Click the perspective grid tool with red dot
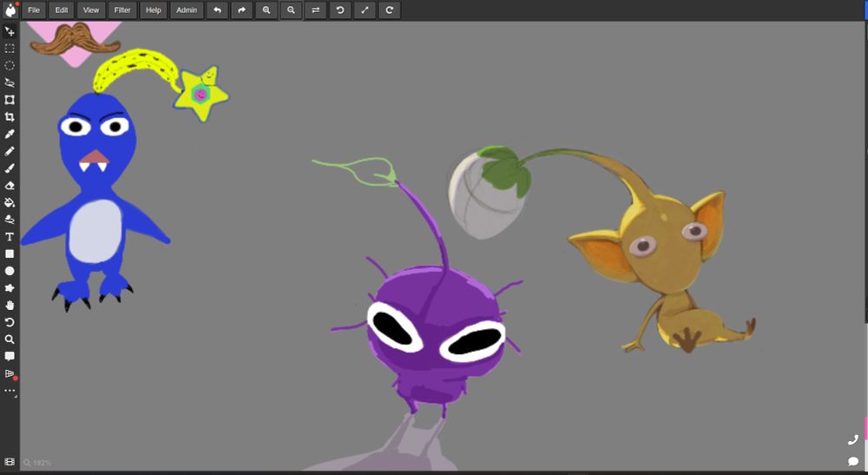 point(10,373)
